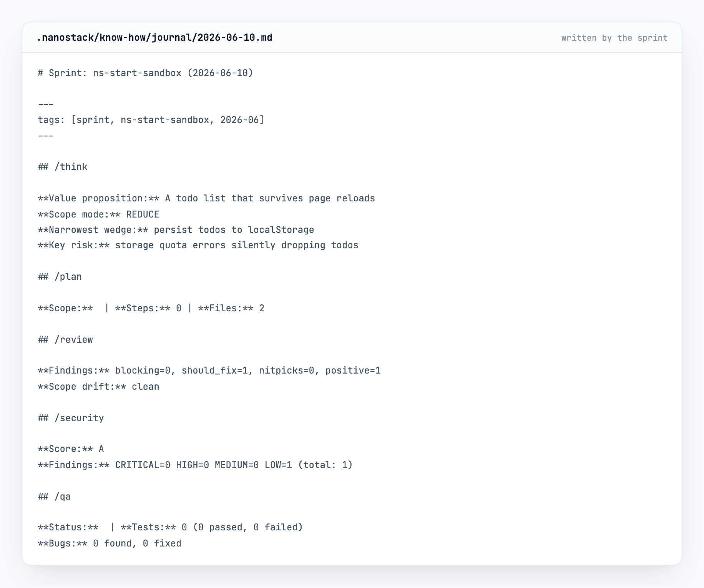Image resolution: width=704 pixels, height=588 pixels.
Task: Click the 'written by the sprint' label
Action: click(614, 38)
